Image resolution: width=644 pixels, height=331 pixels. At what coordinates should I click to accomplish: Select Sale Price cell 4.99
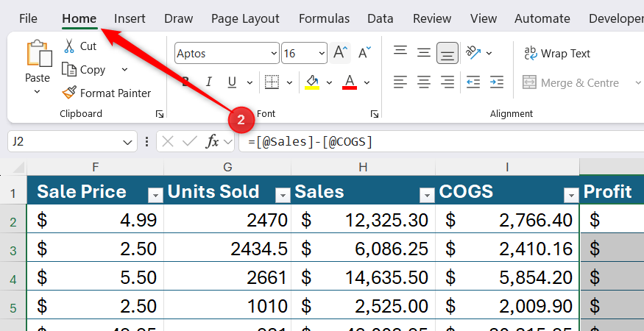point(95,220)
